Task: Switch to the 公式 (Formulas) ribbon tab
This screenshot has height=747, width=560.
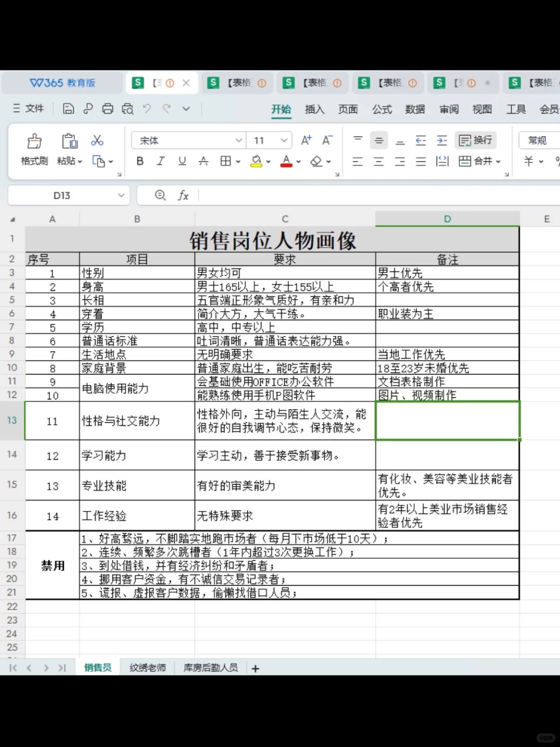Action: pos(382,109)
